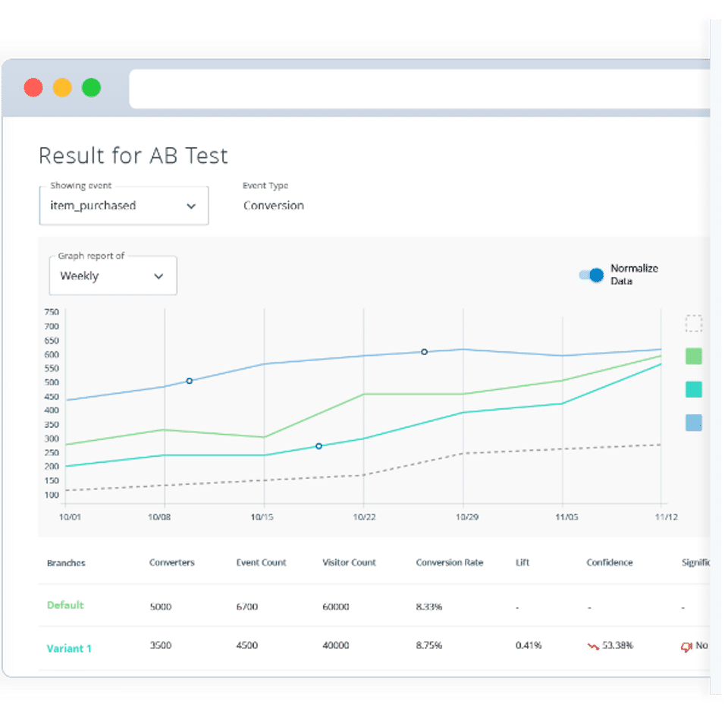728x714 pixels.
Task: Click the Converters column header
Action: tap(172, 562)
